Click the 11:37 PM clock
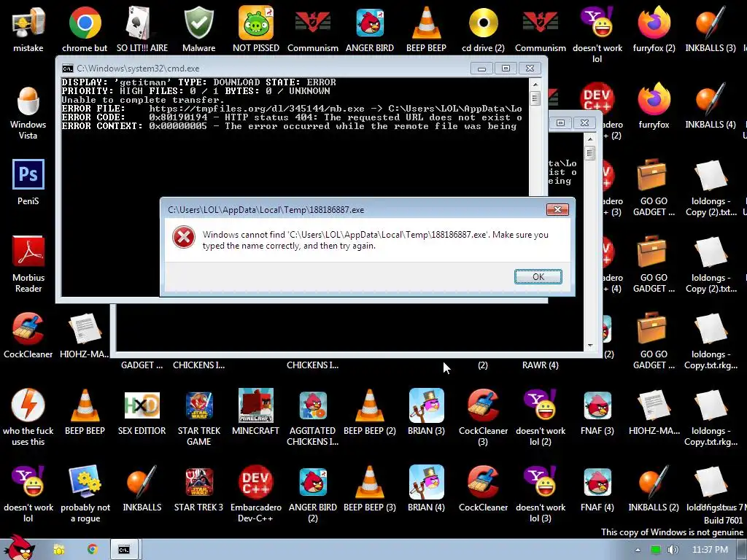 tap(709, 550)
